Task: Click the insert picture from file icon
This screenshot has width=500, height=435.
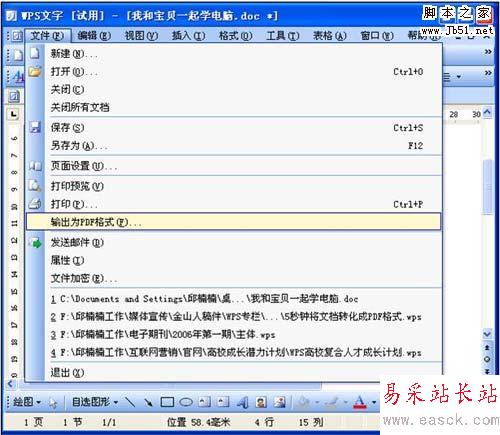Action: click(280, 402)
